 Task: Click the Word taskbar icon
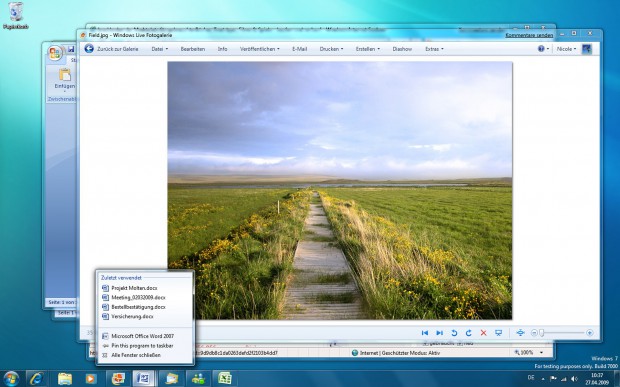coord(143,379)
